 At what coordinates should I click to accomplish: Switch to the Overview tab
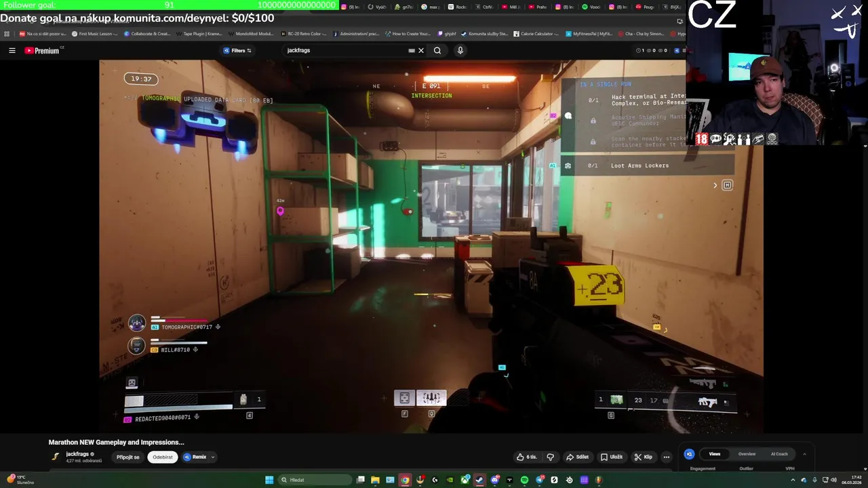pyautogui.click(x=747, y=454)
